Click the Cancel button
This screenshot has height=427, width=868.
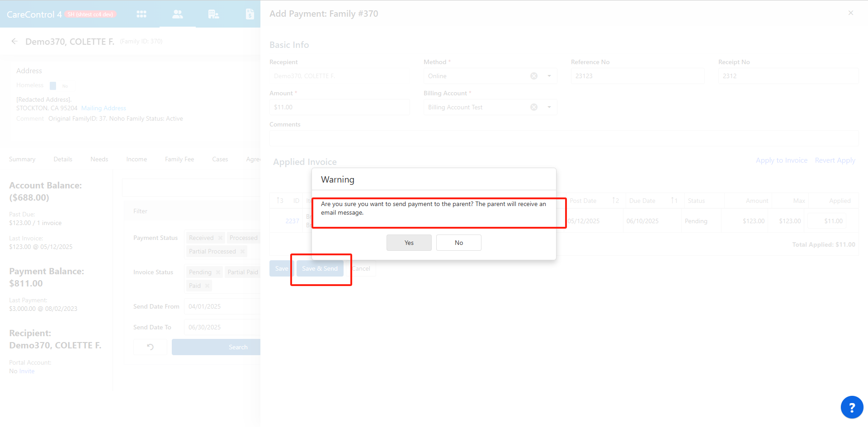pyautogui.click(x=361, y=268)
